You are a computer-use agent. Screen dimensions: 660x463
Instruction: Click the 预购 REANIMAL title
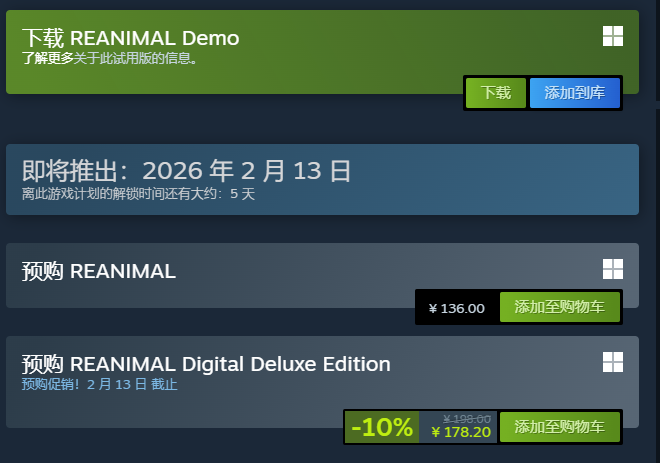click(x=98, y=271)
